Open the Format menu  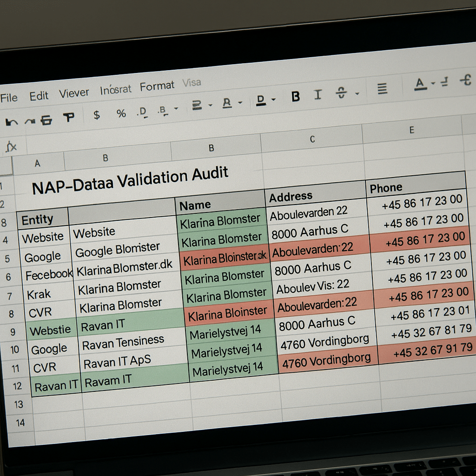click(157, 86)
